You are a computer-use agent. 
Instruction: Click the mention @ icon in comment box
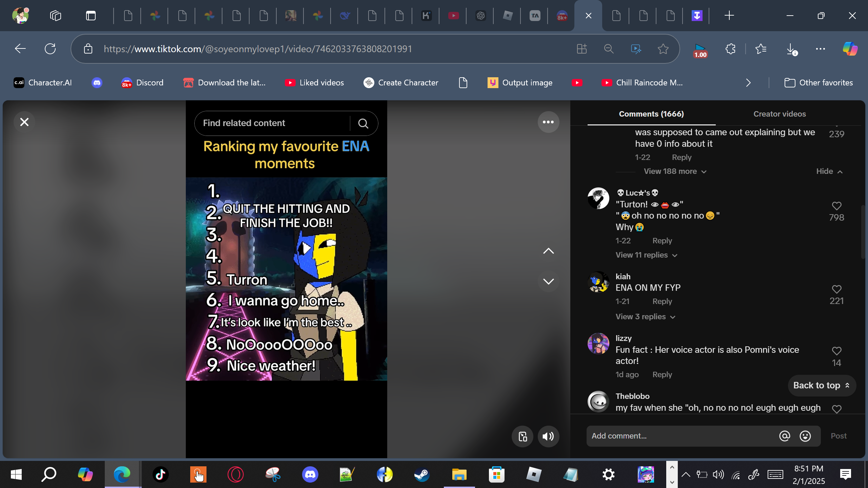click(x=784, y=436)
